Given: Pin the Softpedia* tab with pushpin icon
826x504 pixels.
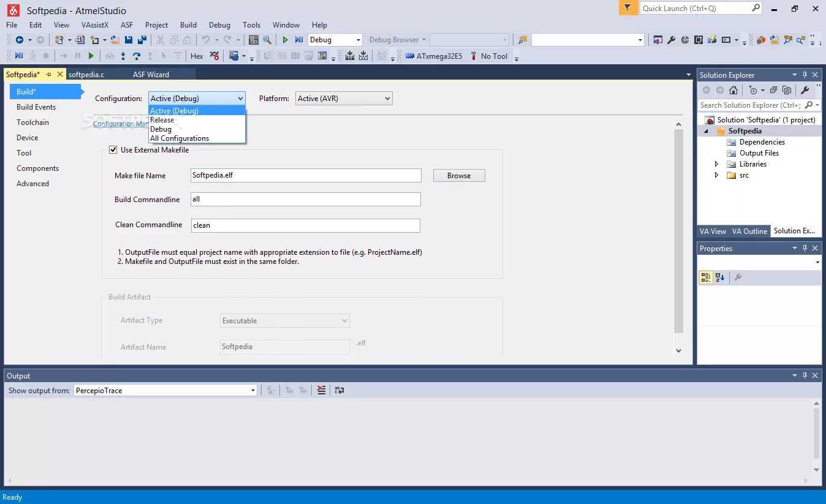Looking at the screenshot, I should pos(48,74).
